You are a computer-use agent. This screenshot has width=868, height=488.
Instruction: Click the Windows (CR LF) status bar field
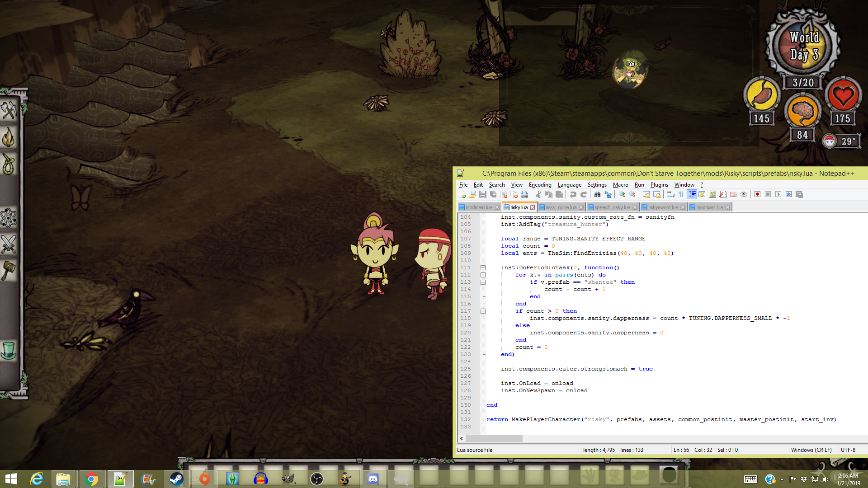pyautogui.click(x=811, y=450)
